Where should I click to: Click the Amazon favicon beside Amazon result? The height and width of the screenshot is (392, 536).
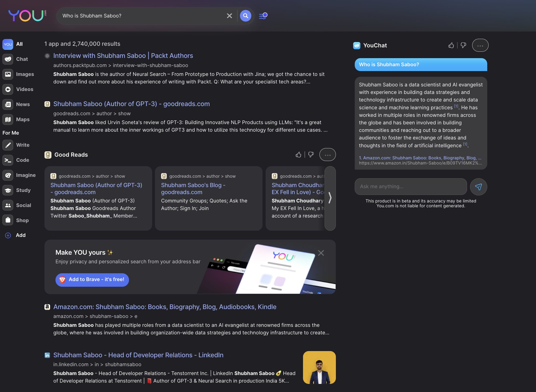47,307
